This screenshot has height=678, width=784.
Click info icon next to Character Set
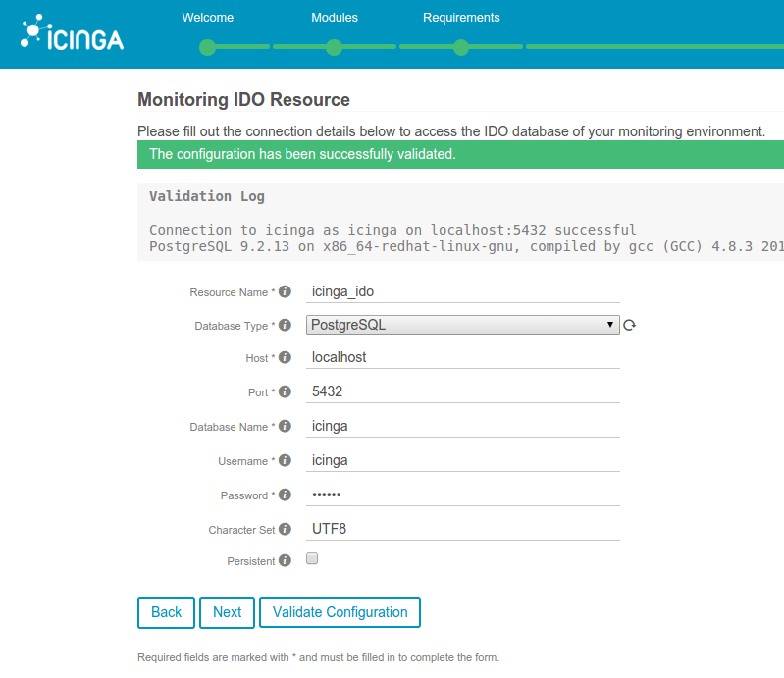[x=285, y=529]
